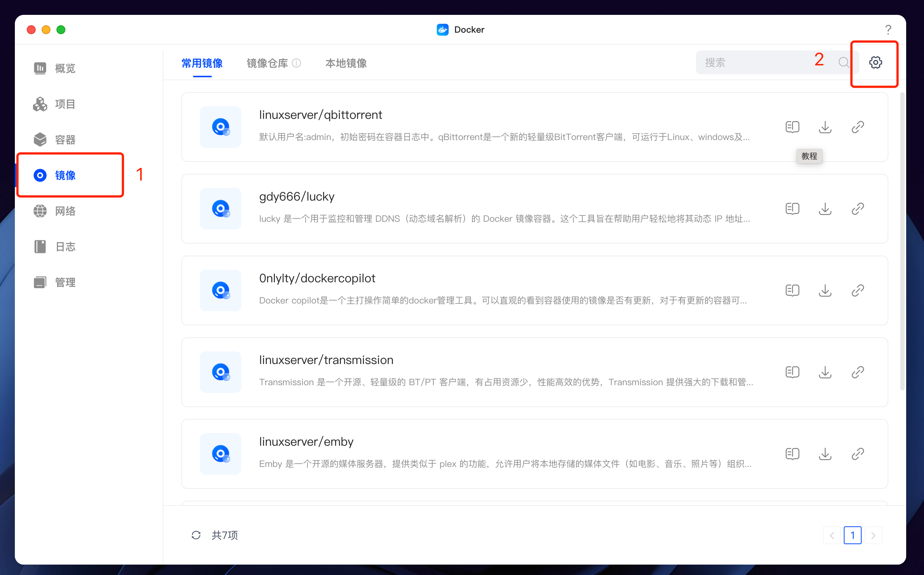Image resolution: width=924 pixels, height=575 pixels.
Task: Go to the 网络 sidebar item
Action: pos(65,211)
